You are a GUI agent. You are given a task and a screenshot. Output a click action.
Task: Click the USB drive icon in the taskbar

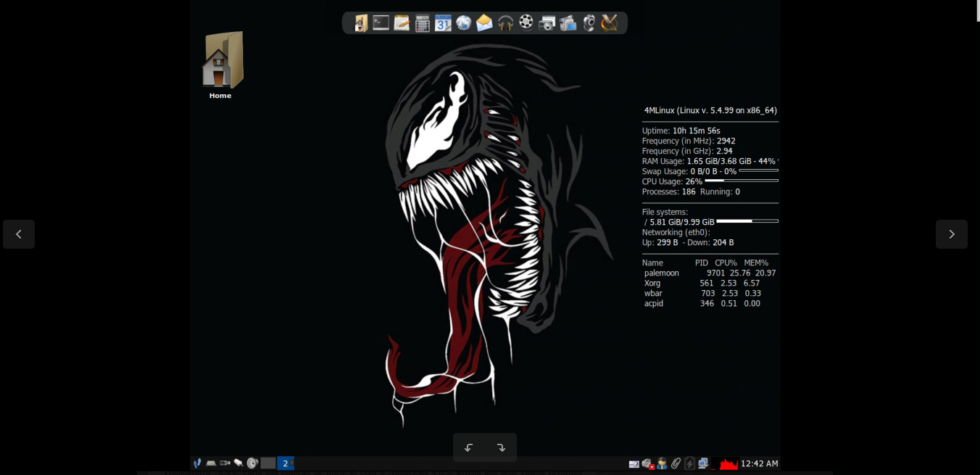(225, 463)
